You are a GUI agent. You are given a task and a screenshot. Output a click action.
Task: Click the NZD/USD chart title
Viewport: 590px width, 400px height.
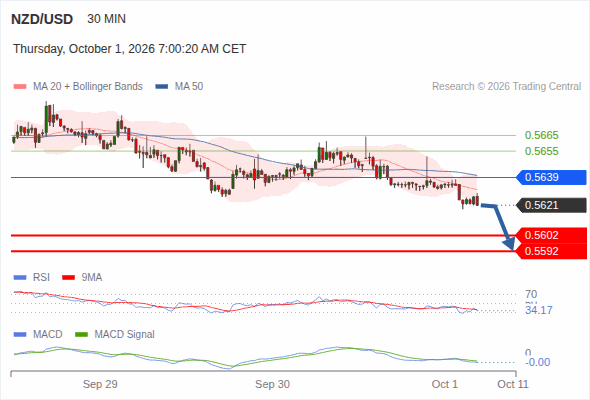click(42, 19)
